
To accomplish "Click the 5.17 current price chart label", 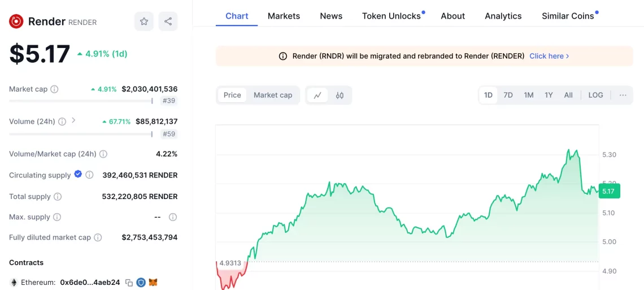I will click(608, 192).
